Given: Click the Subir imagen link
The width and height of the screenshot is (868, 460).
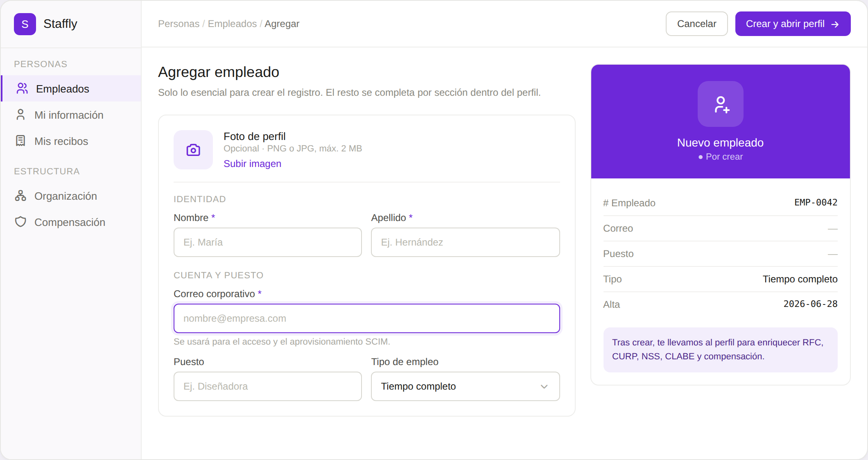Looking at the screenshot, I should click(x=252, y=164).
